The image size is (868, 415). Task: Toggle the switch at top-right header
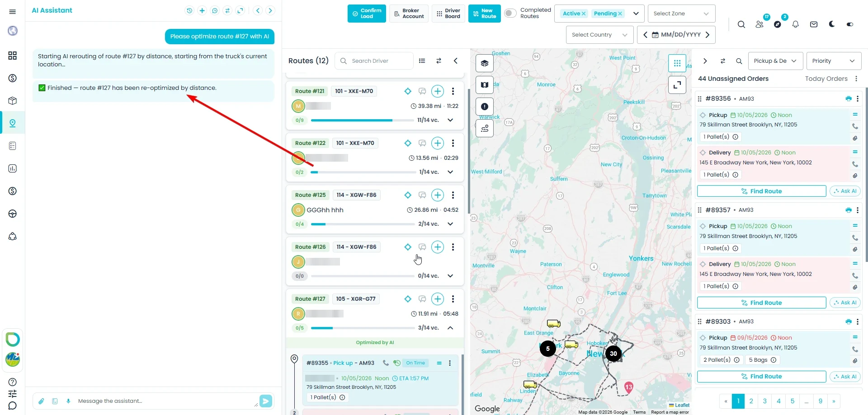[850, 24]
